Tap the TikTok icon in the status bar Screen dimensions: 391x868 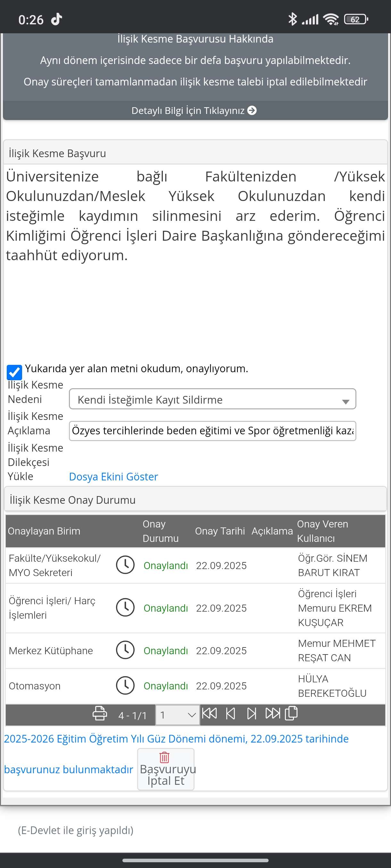pyautogui.click(x=56, y=20)
